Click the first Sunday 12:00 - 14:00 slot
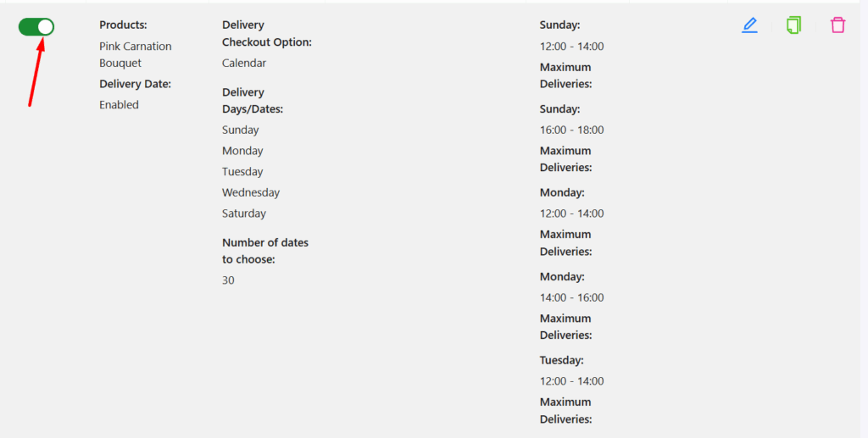 (572, 47)
